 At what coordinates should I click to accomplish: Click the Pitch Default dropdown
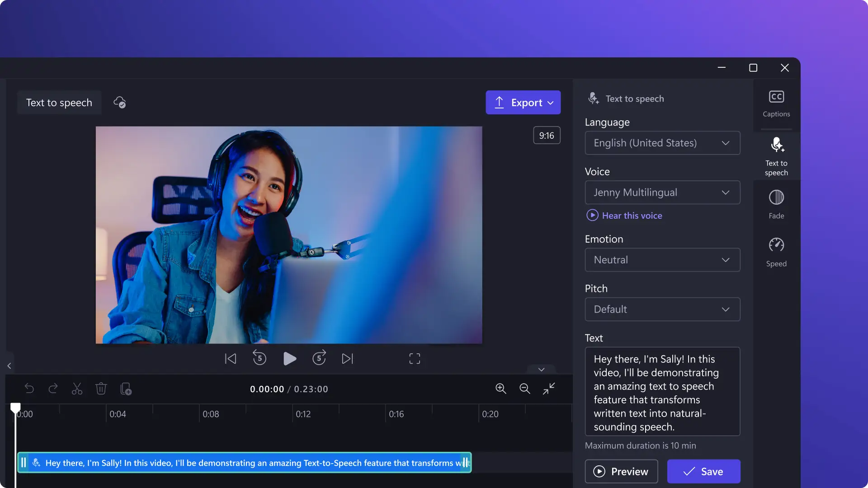[x=662, y=309]
